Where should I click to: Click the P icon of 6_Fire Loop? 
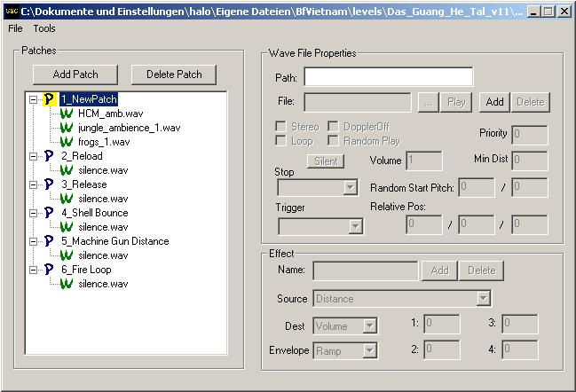click(x=49, y=270)
